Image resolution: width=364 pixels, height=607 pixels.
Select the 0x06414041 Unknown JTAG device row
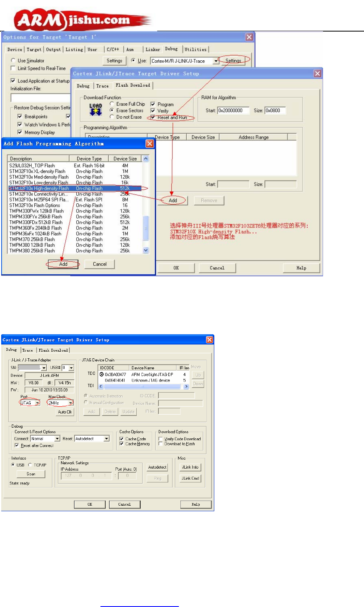coord(143,380)
